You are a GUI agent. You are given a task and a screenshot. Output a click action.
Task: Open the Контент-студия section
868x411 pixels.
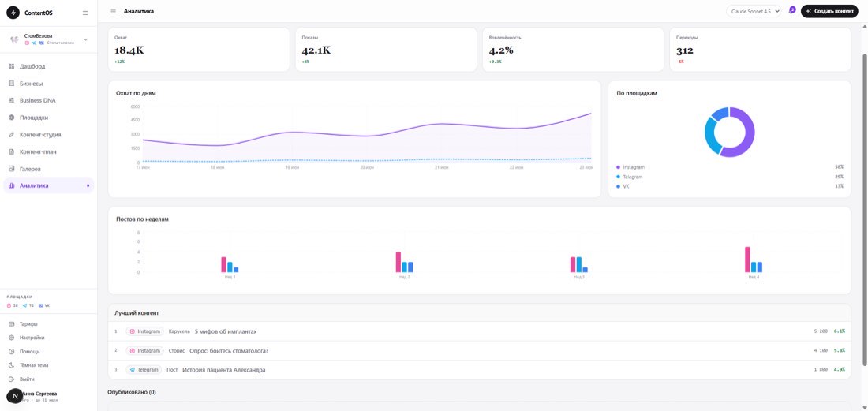click(x=49, y=134)
